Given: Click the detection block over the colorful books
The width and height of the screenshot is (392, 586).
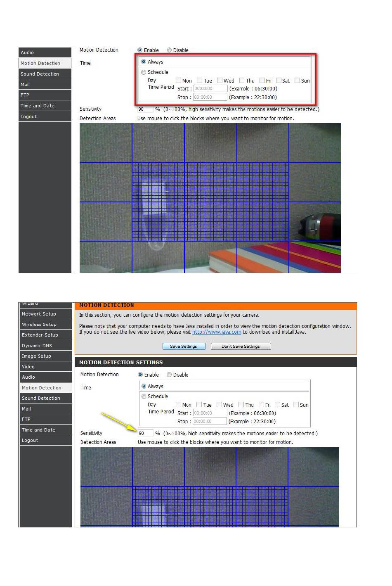Looking at the screenshot, I should pos(262,257).
